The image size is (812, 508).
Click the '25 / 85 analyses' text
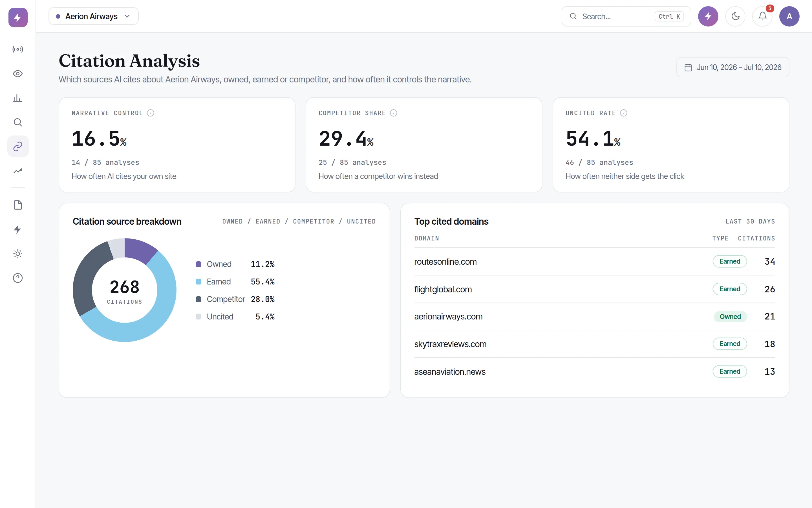352,162
